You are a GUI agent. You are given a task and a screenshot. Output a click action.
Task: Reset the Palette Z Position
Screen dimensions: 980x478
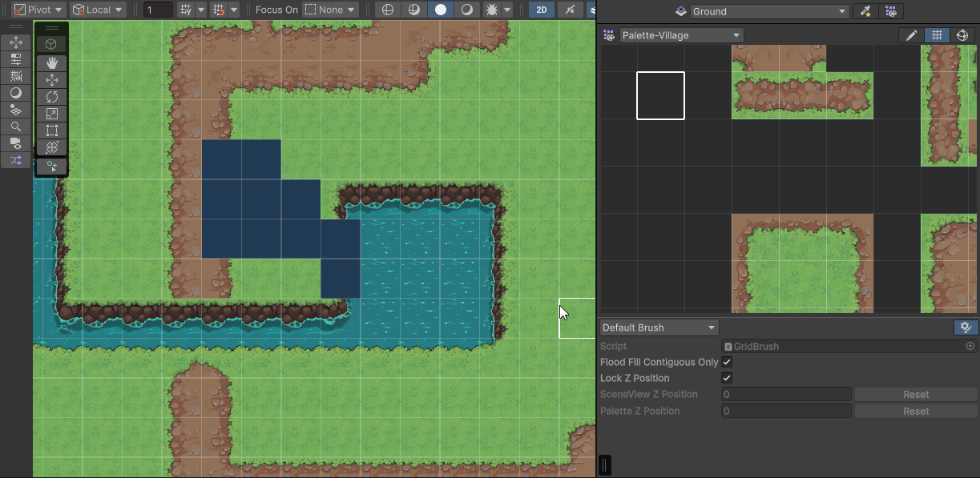tap(915, 411)
